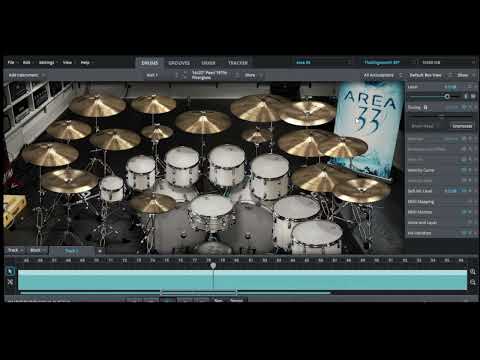
Task: Zoom in on the song track
Action: [473, 272]
